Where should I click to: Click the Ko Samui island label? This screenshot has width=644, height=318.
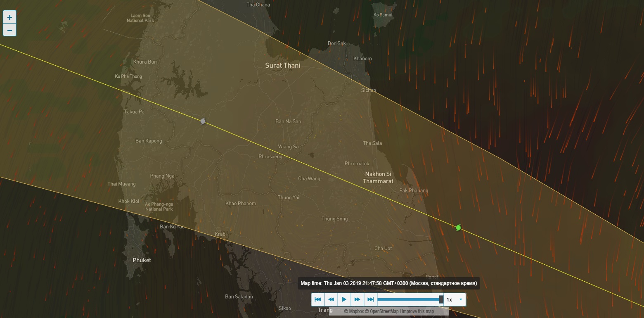(x=383, y=15)
